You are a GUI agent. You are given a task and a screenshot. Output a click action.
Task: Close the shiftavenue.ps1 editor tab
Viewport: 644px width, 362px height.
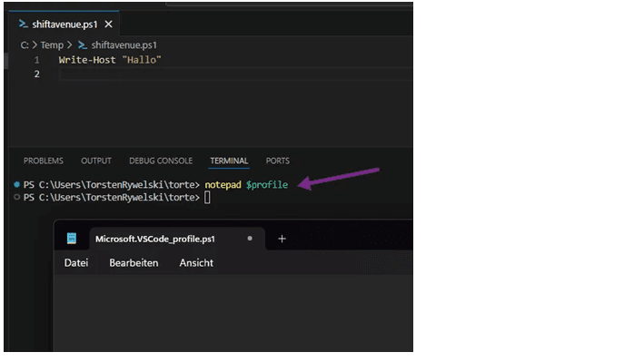click(108, 24)
